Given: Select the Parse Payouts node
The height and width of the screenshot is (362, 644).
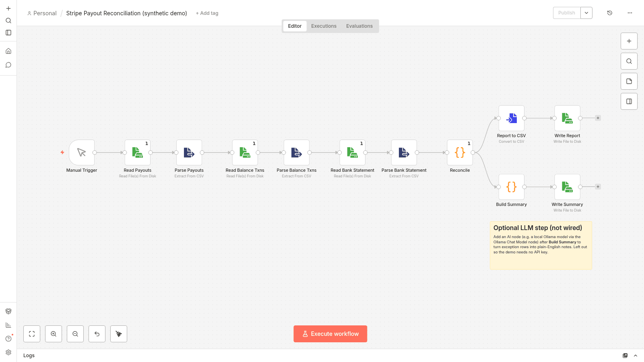Looking at the screenshot, I should point(189,152).
